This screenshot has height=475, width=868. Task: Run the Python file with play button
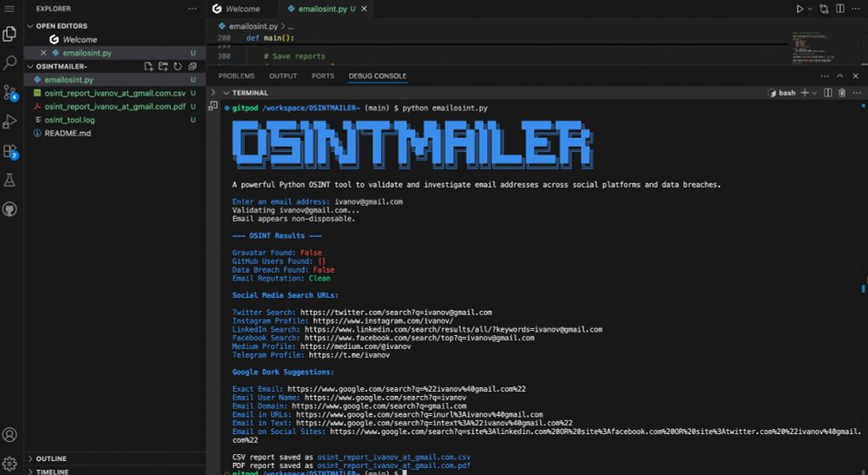799,9
